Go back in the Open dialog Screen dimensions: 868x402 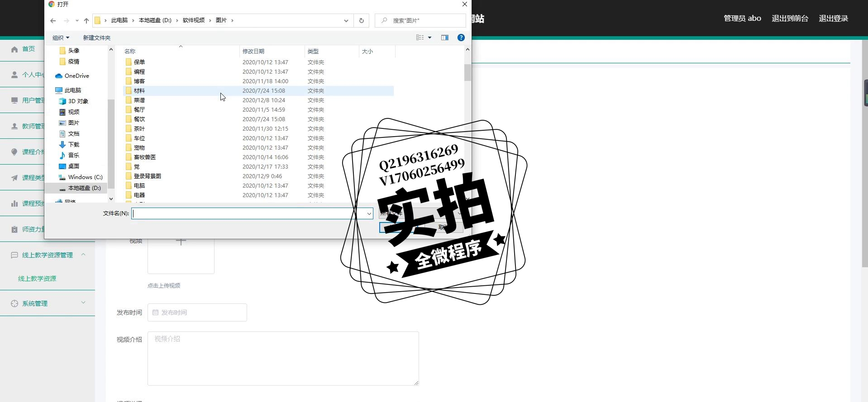click(x=53, y=21)
